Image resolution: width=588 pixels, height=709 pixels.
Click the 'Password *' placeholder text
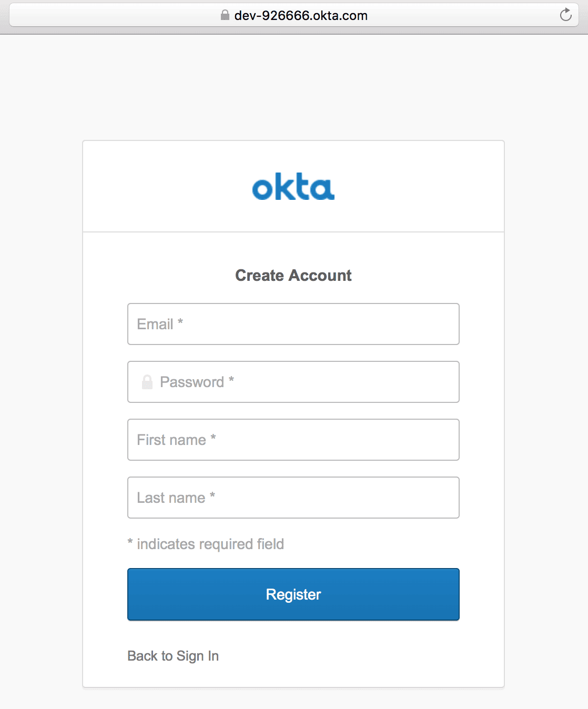point(197,382)
